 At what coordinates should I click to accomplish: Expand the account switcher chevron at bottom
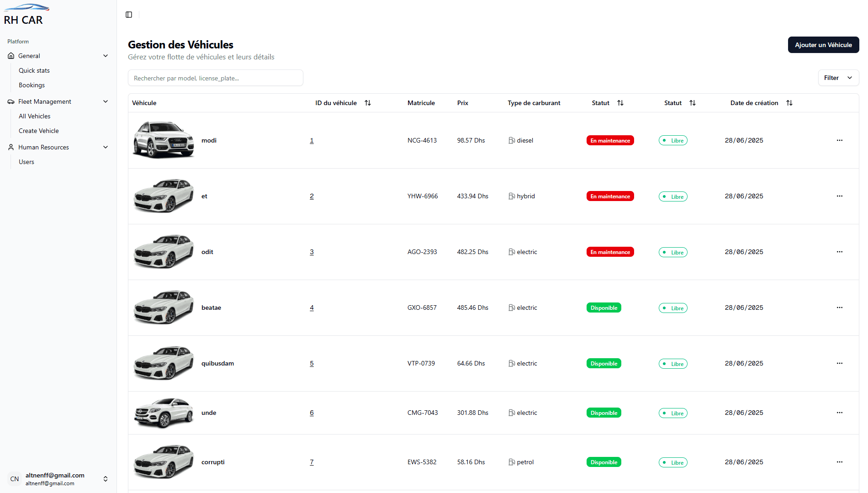pyautogui.click(x=106, y=479)
